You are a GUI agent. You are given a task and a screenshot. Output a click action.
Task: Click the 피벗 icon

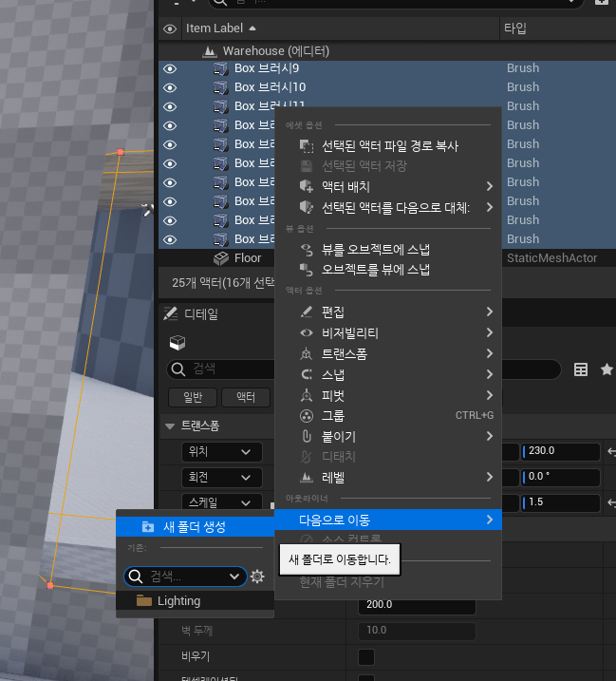click(x=307, y=395)
